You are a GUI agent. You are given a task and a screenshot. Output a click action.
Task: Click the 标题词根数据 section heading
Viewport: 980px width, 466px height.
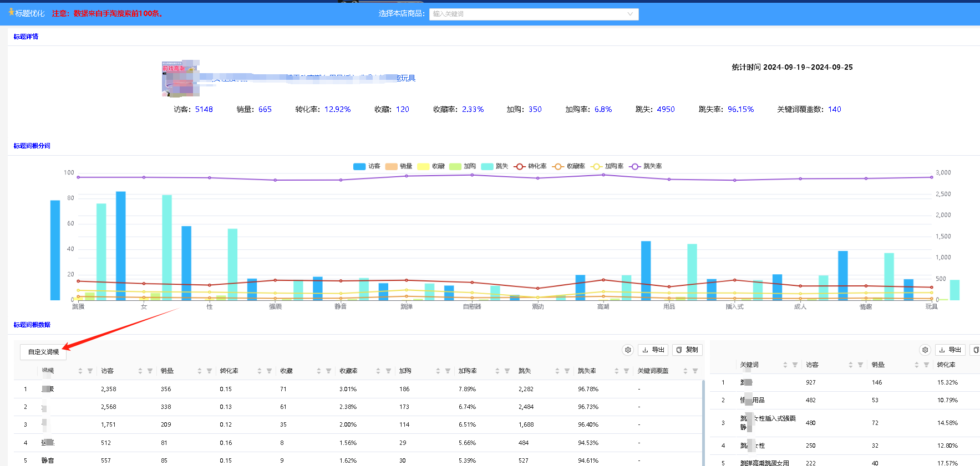pyautogui.click(x=32, y=325)
